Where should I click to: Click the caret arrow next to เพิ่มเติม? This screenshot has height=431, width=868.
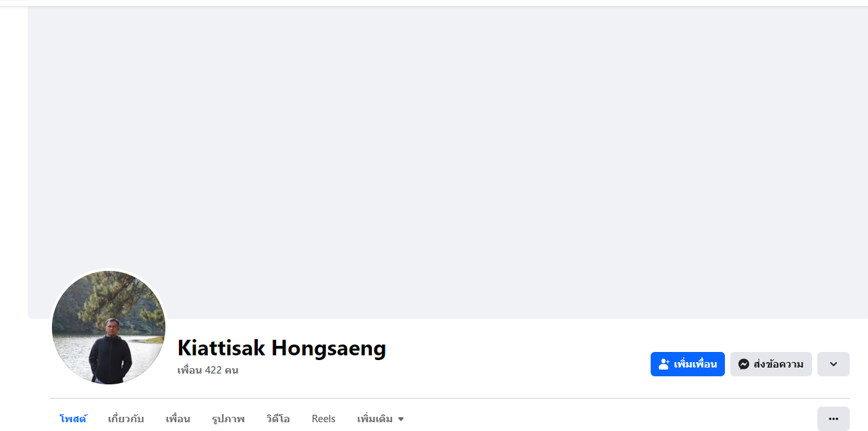coord(401,420)
